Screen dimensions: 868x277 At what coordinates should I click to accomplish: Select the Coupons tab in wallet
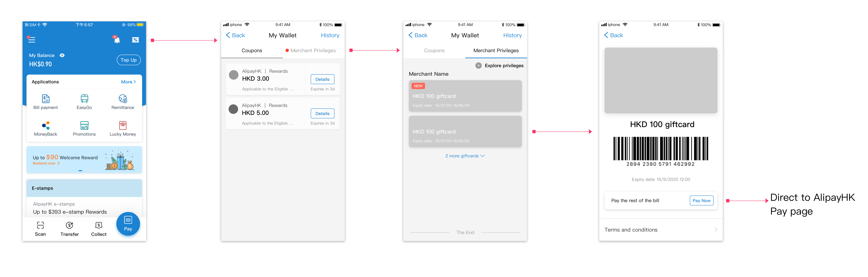click(x=434, y=51)
